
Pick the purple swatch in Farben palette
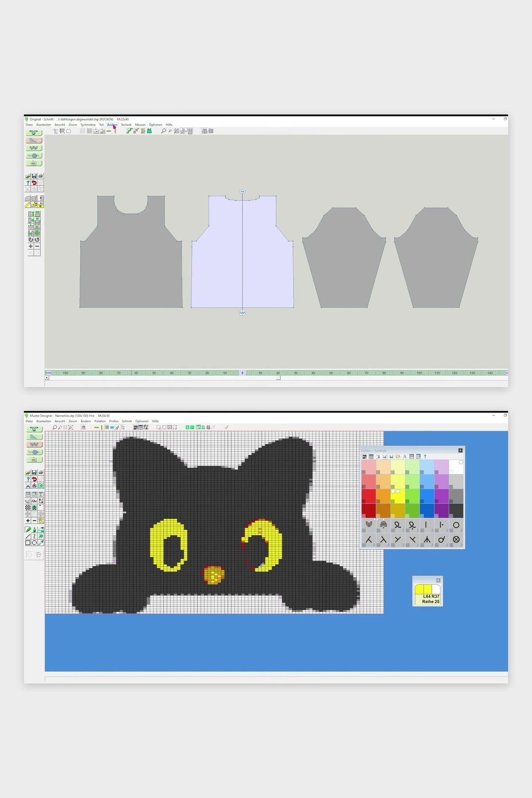pos(442,496)
